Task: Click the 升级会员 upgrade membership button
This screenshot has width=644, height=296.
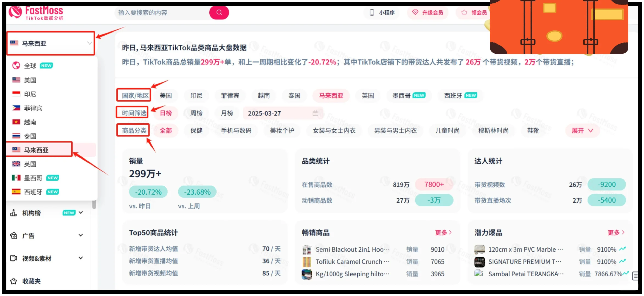Action: tap(428, 13)
